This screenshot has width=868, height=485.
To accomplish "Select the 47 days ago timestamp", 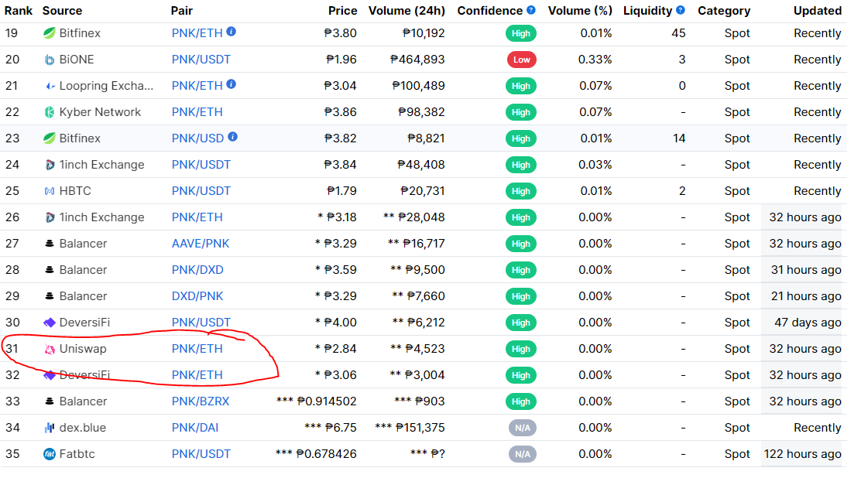I will tap(808, 323).
